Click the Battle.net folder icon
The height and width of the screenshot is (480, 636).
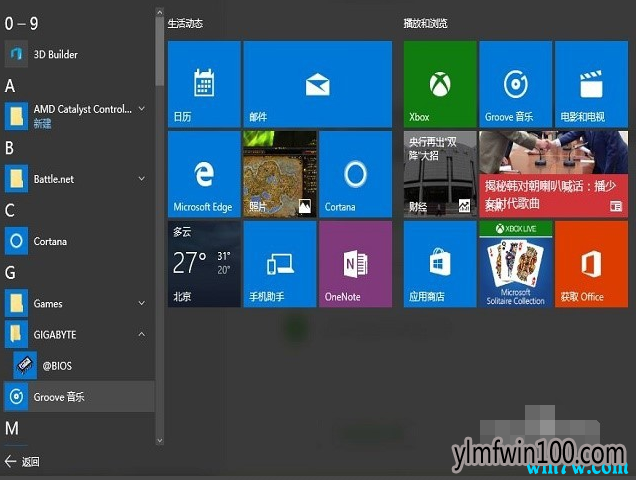tap(16, 179)
